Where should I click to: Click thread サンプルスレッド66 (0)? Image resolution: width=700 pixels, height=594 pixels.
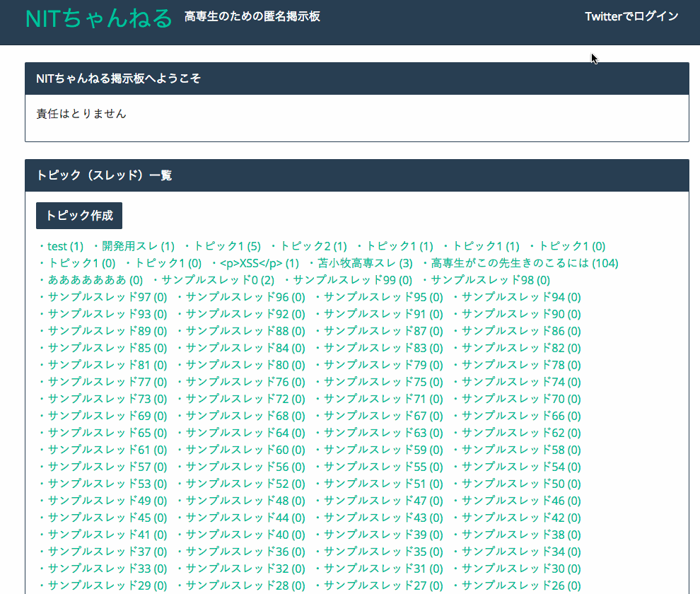(x=521, y=416)
